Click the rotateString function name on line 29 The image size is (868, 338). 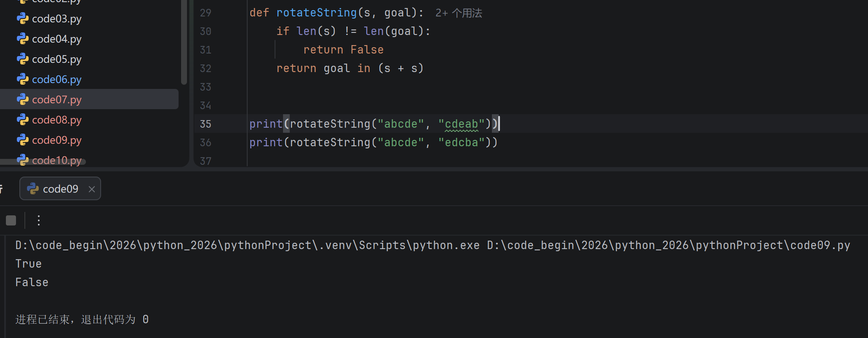pyautogui.click(x=316, y=13)
